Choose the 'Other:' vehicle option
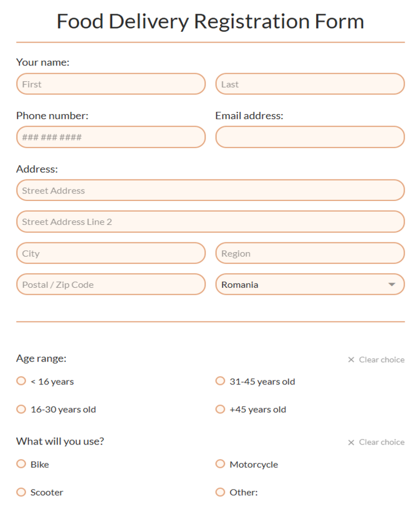The width and height of the screenshot is (420, 511). pyautogui.click(x=220, y=492)
